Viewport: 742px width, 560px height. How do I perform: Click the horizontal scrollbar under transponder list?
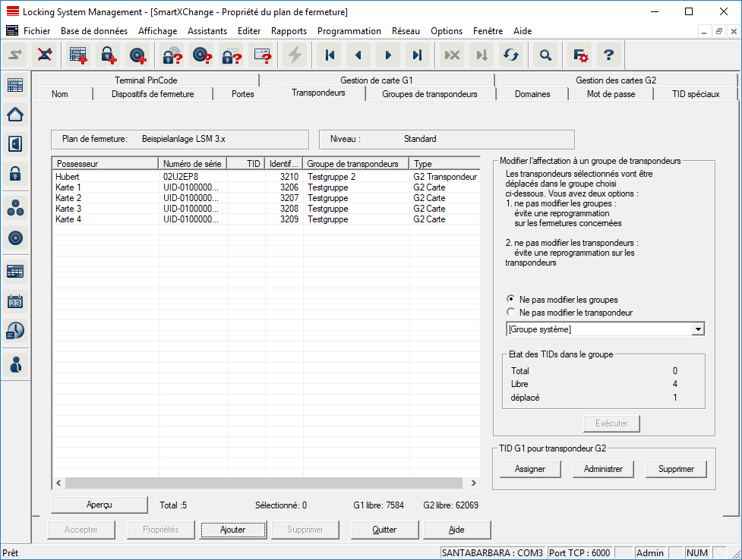click(266, 483)
